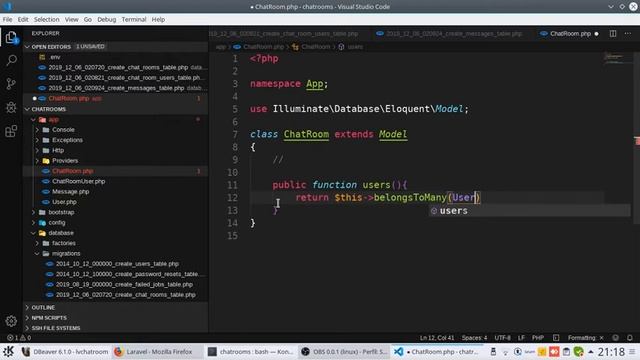
Task: Switch to create_chat_room_users_table.php editor tab
Action: (285, 33)
